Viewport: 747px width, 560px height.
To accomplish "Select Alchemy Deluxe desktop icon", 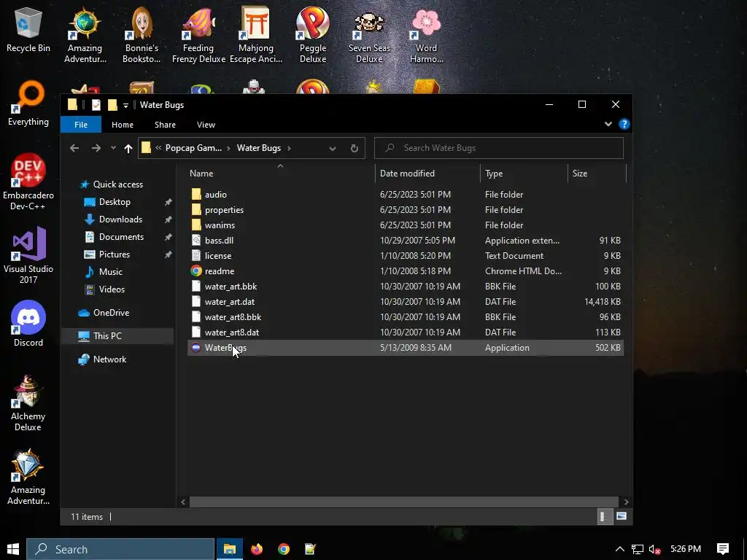I will click(28, 403).
